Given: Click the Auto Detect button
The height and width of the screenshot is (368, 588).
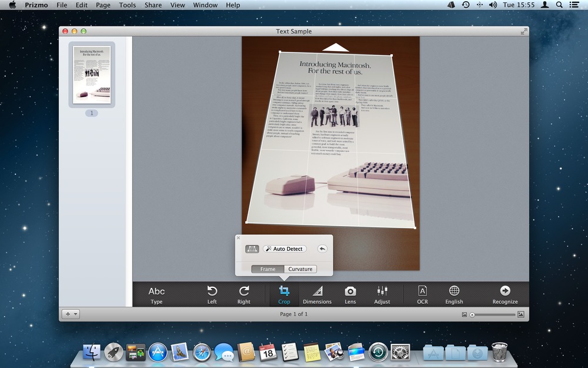Looking at the screenshot, I should 285,248.
